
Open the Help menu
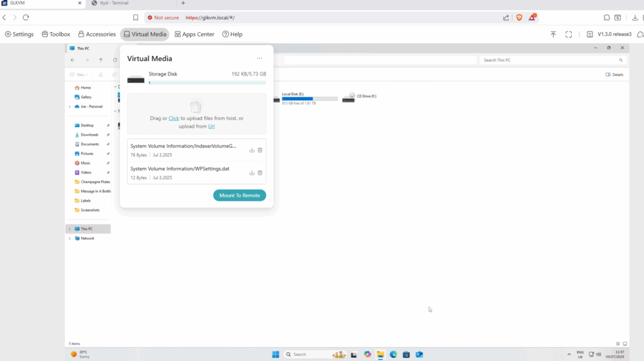(x=233, y=34)
